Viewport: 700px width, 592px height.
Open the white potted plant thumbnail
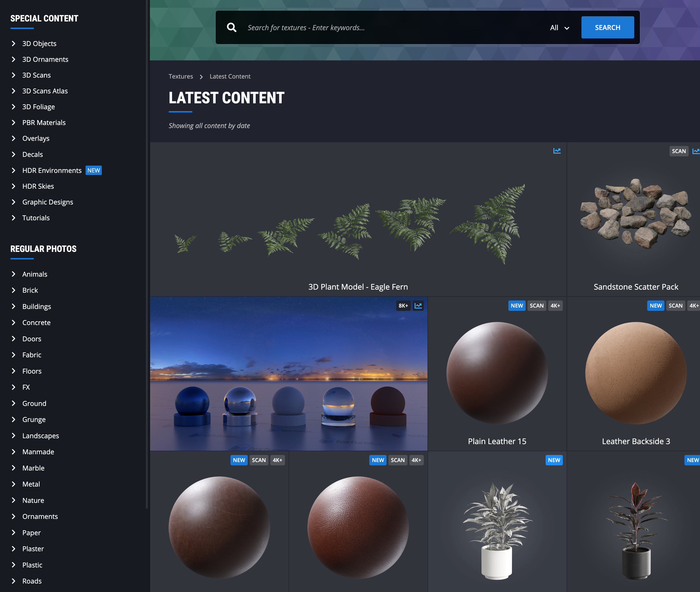tap(497, 531)
